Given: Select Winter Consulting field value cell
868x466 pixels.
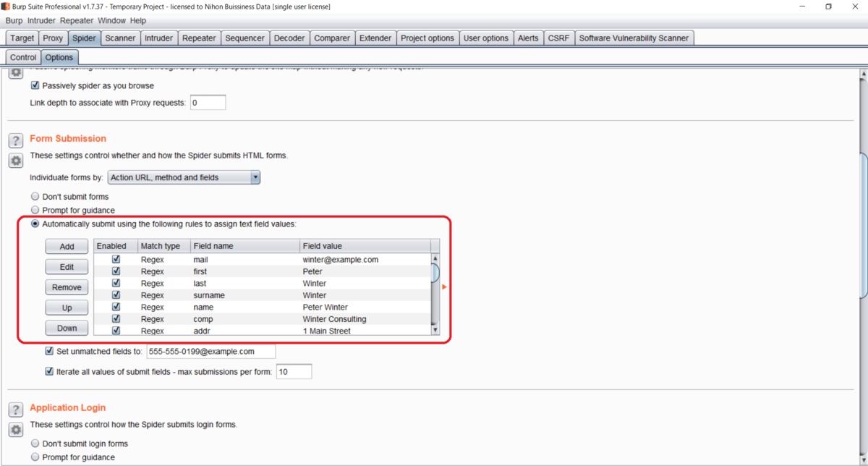Looking at the screenshot, I should pos(365,319).
